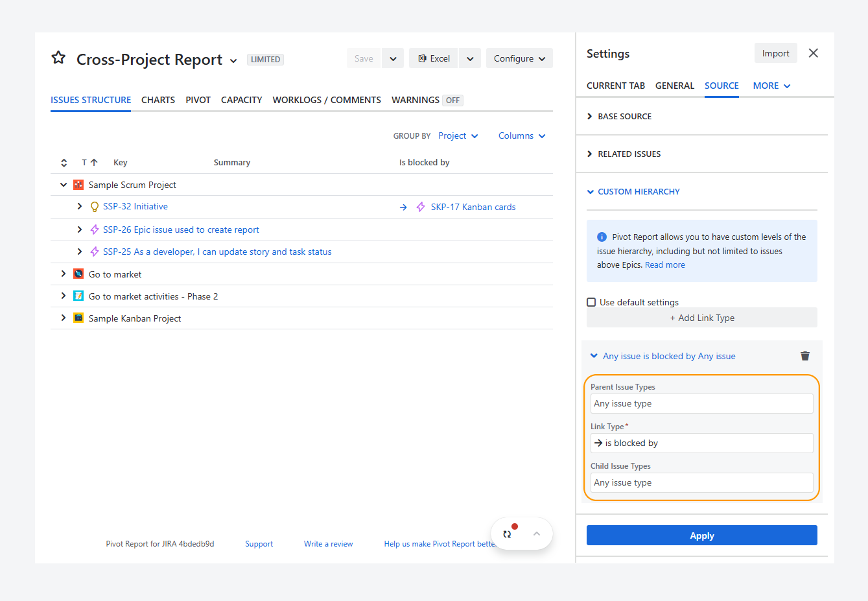Click the up chevron beside the sync icon
The width and height of the screenshot is (868, 601).
click(537, 534)
